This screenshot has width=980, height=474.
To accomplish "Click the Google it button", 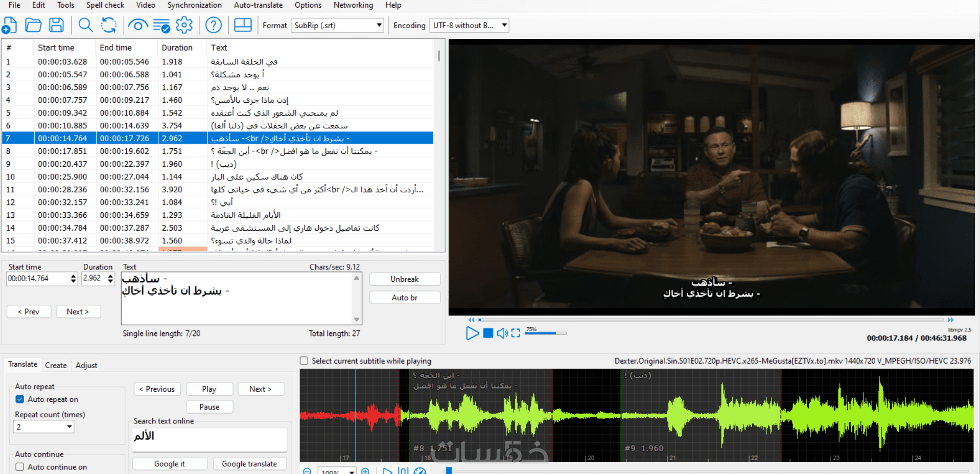I will click(x=170, y=464).
